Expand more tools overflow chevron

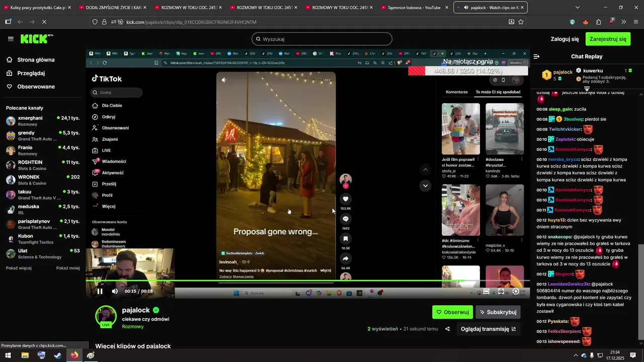[x=624, y=22]
